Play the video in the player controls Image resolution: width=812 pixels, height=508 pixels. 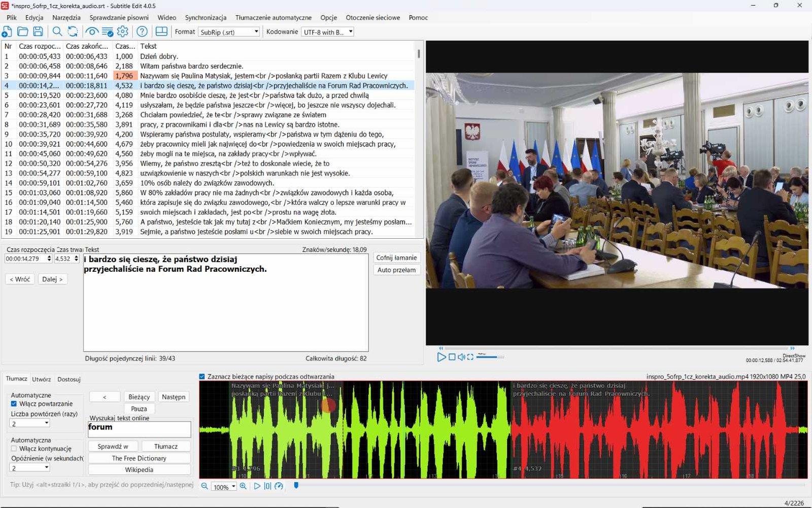point(442,357)
